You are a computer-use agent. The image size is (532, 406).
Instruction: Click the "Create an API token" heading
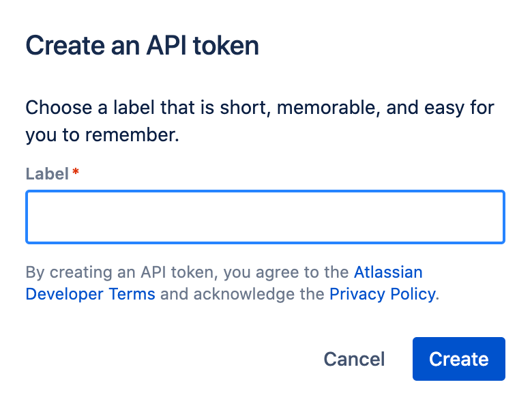click(142, 46)
